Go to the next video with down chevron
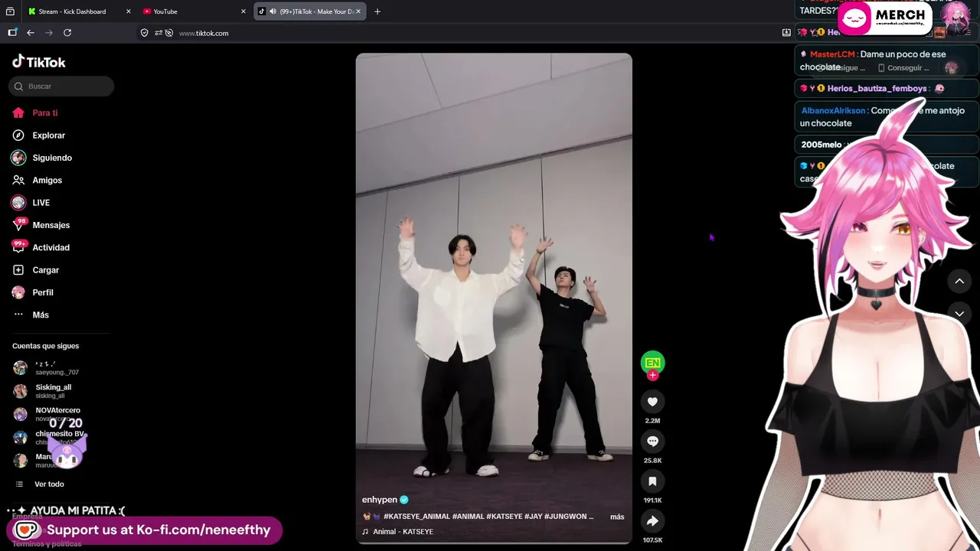 (959, 314)
